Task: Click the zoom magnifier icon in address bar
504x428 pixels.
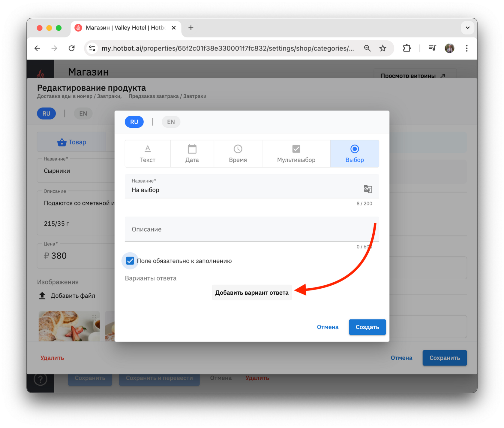Action: point(367,48)
